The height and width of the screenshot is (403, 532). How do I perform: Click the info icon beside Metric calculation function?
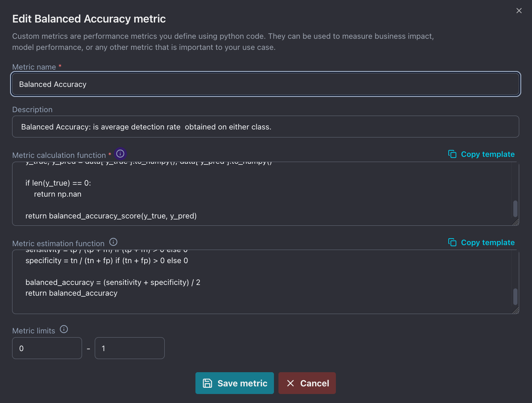click(x=120, y=154)
